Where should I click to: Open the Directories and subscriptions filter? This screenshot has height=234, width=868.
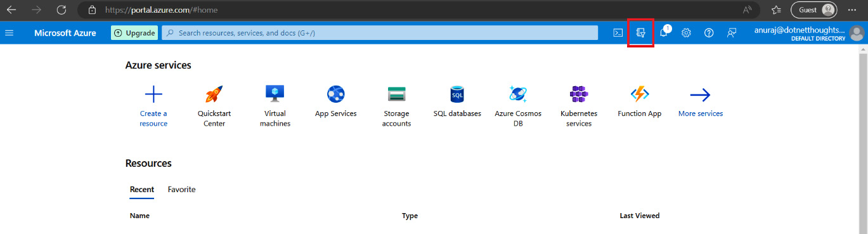pyautogui.click(x=640, y=33)
